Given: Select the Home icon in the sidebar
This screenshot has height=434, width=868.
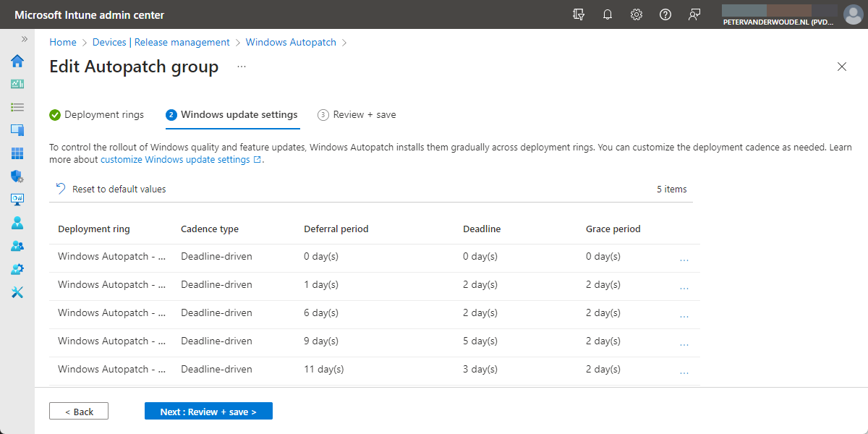Looking at the screenshot, I should point(17,61).
